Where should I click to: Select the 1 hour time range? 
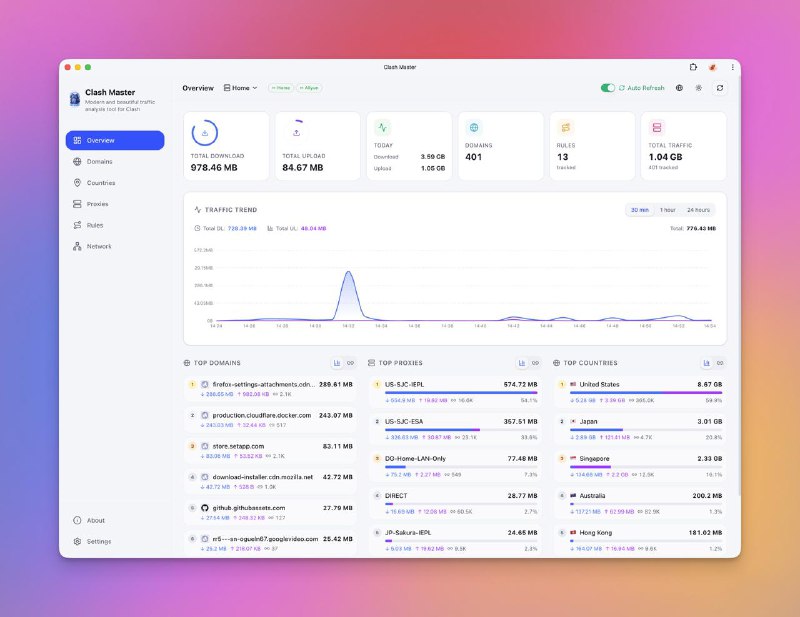click(667, 210)
